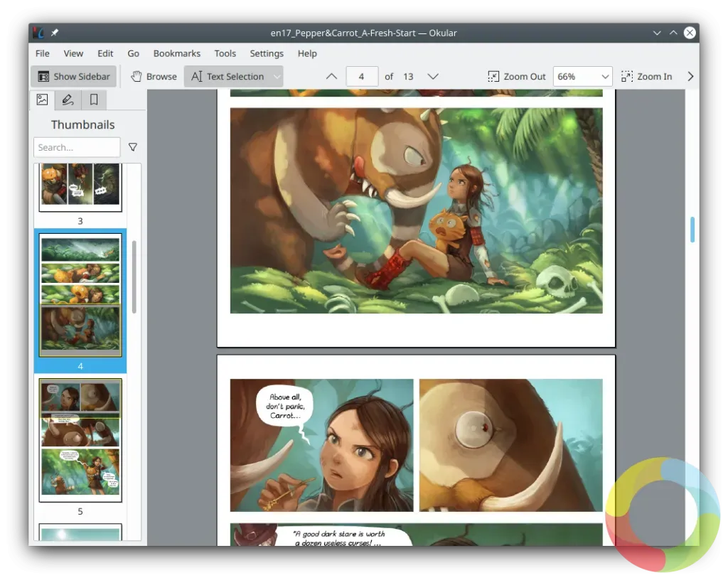Open the Go menu
Viewport: 728px width, 580px height.
133,53
